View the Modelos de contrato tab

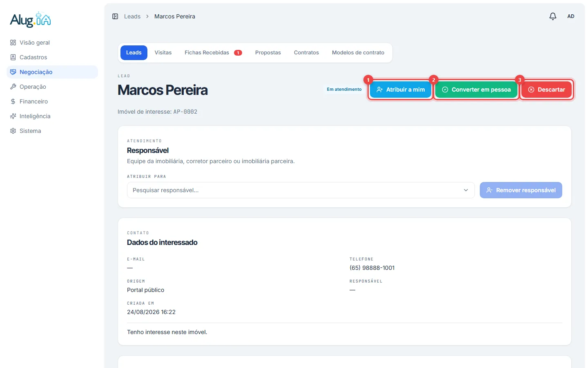click(358, 53)
